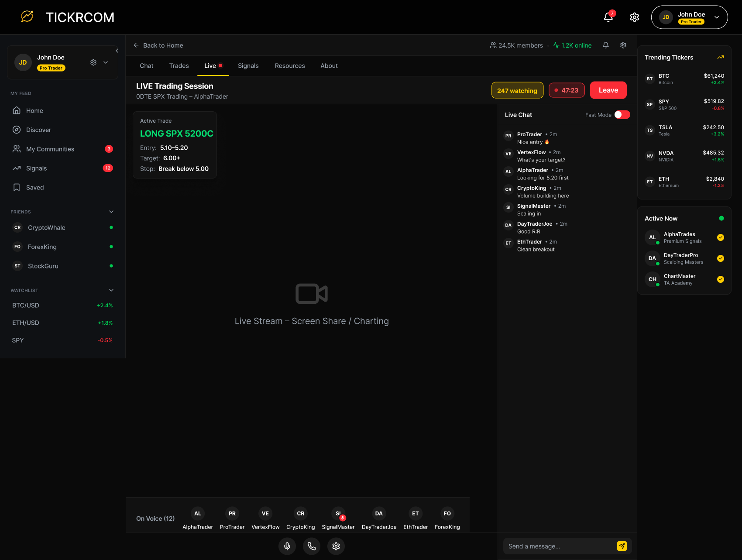Screen dimensions: 742x560
Task: Open BTC Bitcoin ticker row
Action: coord(684,79)
